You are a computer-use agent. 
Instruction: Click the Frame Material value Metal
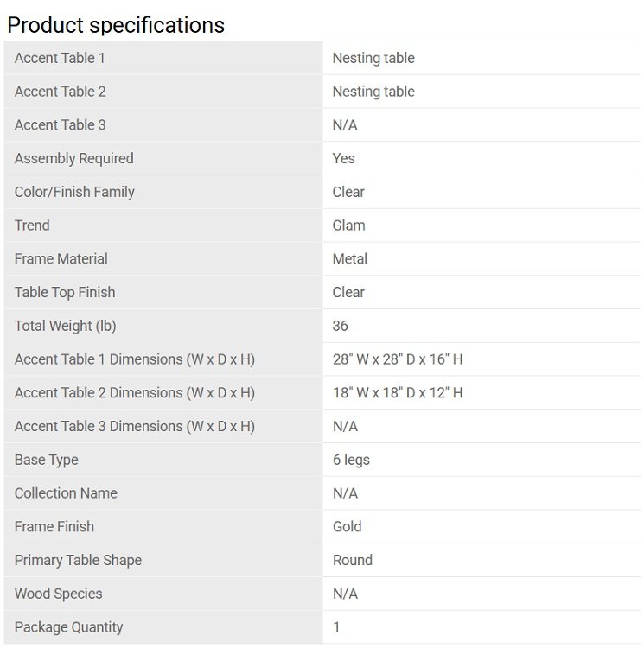[349, 258]
